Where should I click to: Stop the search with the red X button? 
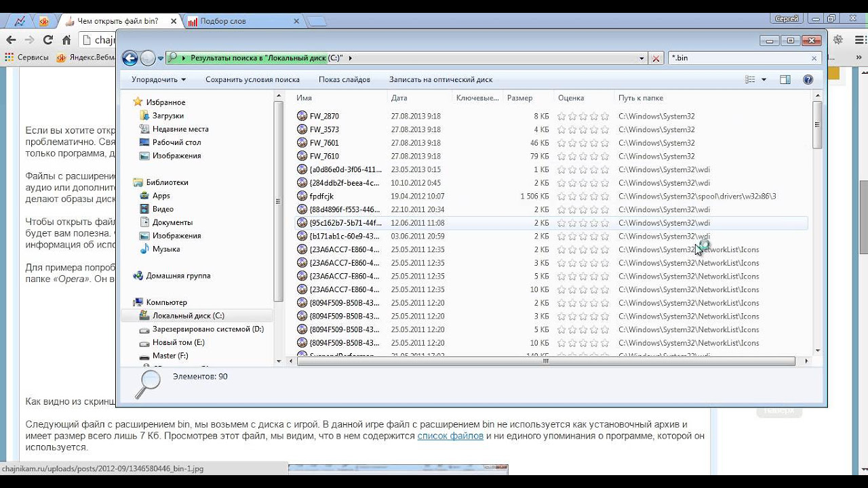tap(656, 58)
